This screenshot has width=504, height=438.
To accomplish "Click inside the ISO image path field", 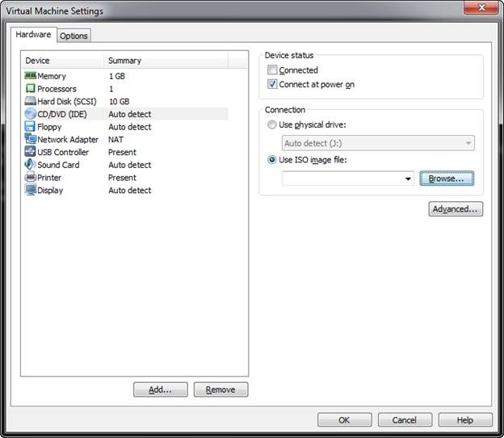I will [342, 179].
